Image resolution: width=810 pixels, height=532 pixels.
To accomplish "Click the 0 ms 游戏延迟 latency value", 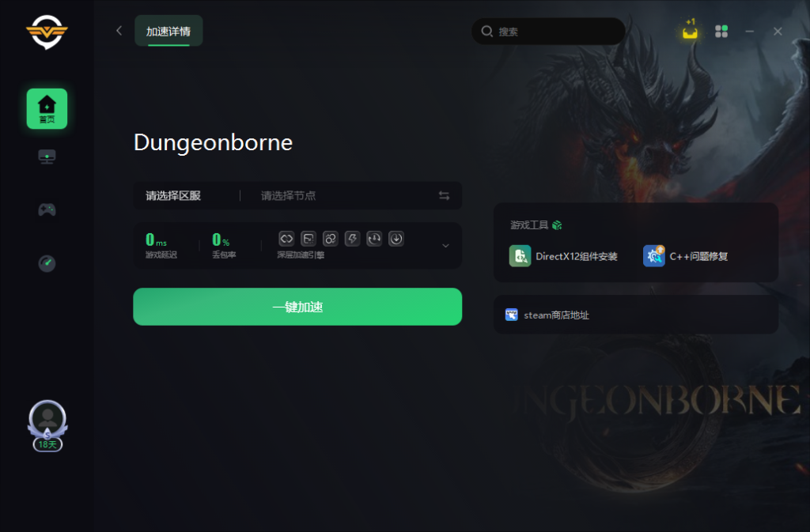I will [161, 246].
